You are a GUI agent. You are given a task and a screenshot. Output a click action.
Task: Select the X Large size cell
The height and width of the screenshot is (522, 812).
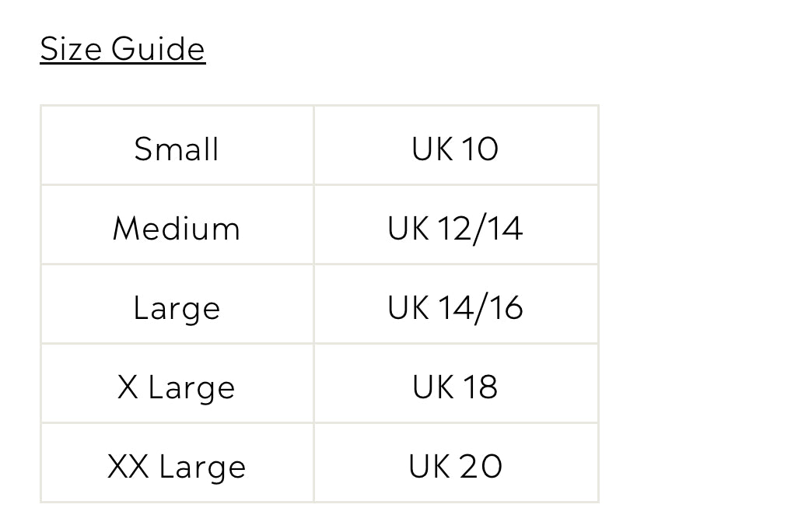tap(177, 387)
